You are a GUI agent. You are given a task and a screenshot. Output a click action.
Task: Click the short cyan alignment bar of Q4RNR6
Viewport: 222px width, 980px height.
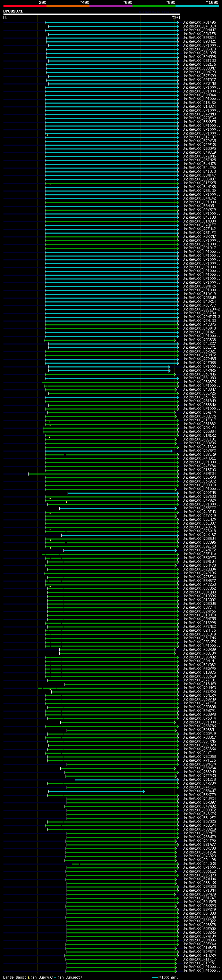[x=109, y=371]
